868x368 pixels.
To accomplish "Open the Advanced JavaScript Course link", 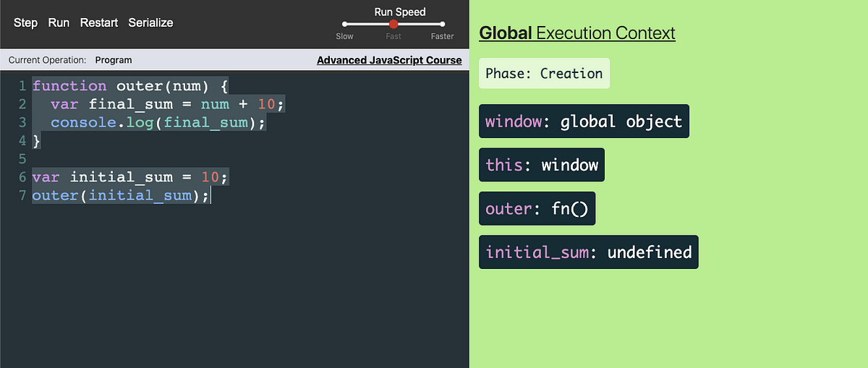I will [x=389, y=60].
